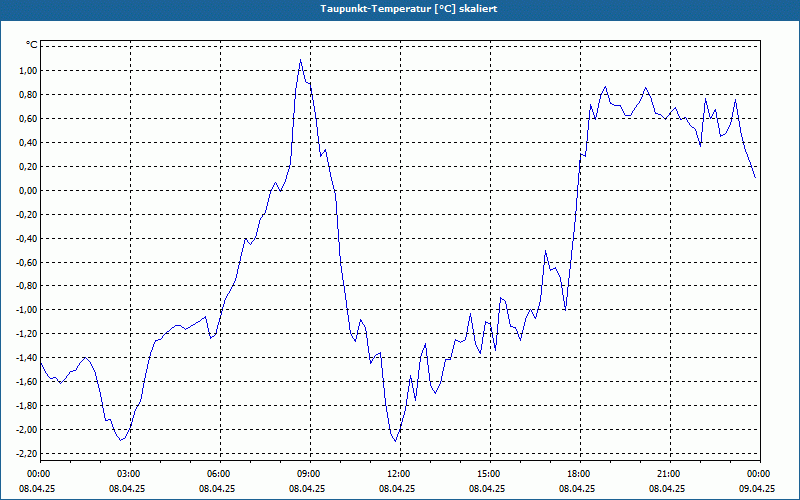The image size is (800, 500).
Task: Click the -0,80 y-axis label
Action: pos(28,286)
